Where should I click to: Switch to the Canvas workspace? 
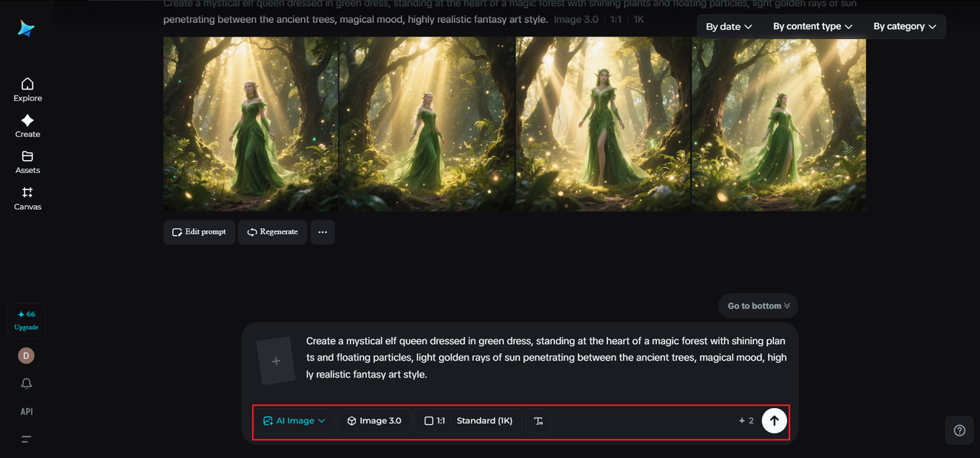tap(27, 198)
